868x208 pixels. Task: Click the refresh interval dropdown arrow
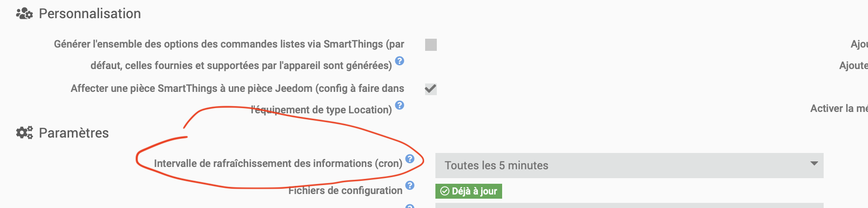coord(814,164)
